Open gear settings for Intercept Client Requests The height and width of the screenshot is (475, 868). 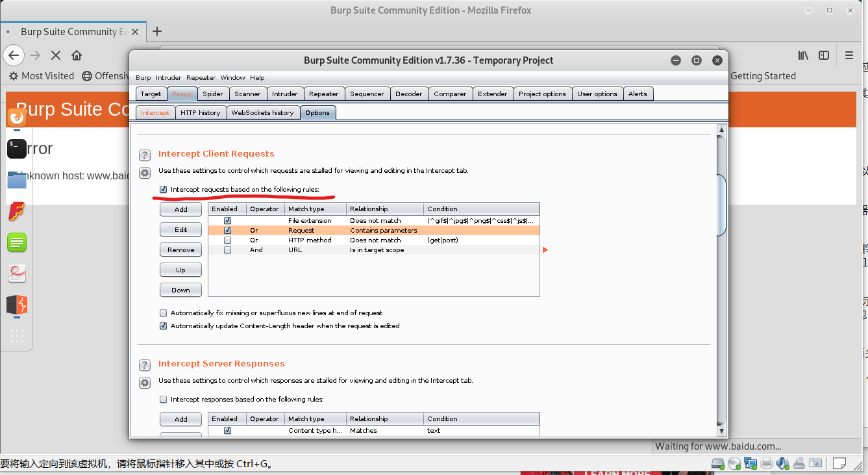pyautogui.click(x=145, y=173)
